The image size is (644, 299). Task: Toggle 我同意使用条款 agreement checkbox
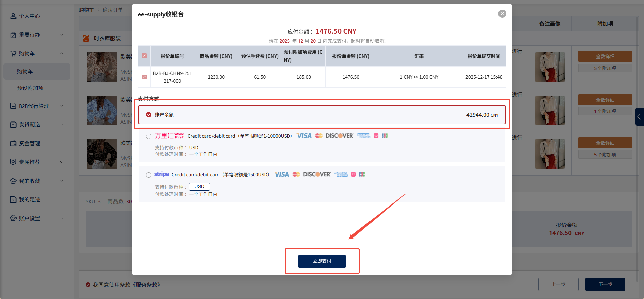[x=88, y=285]
